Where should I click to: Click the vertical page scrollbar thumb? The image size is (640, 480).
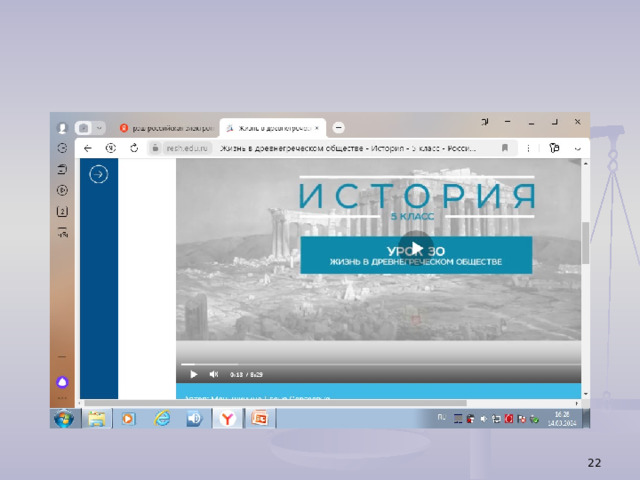click(x=585, y=243)
